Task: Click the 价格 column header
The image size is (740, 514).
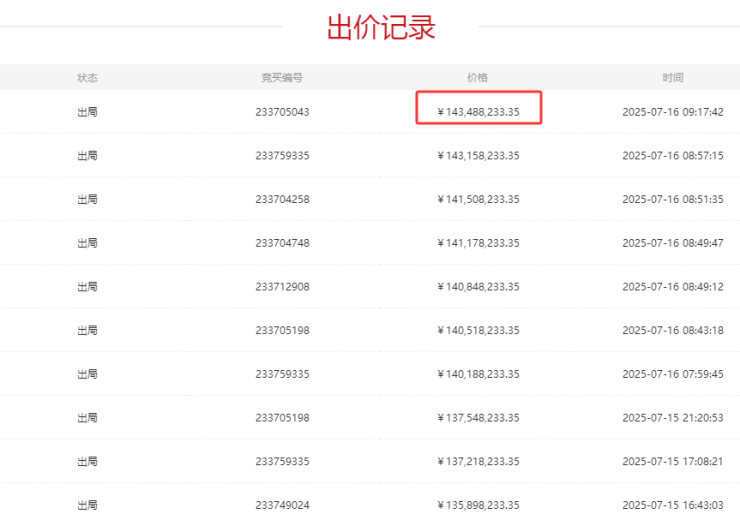Action: pos(478,77)
